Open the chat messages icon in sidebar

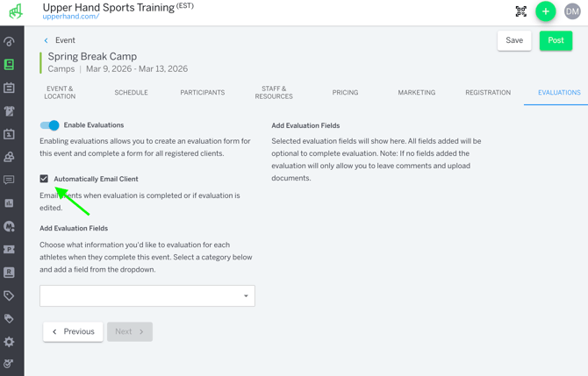pos(9,180)
